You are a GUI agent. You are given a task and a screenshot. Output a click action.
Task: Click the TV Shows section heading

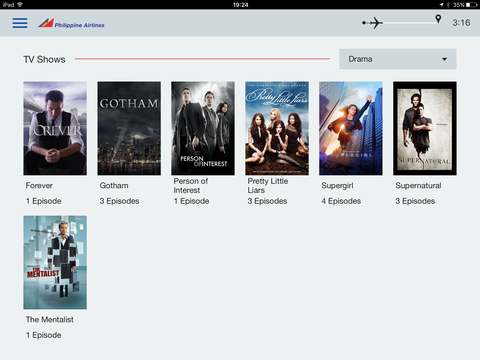point(44,59)
